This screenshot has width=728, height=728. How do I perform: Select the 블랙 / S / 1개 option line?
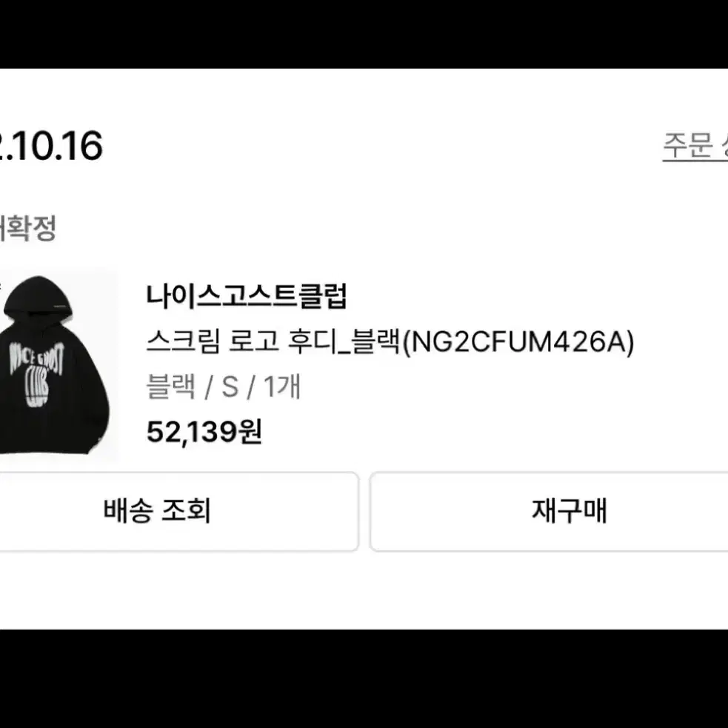[224, 387]
